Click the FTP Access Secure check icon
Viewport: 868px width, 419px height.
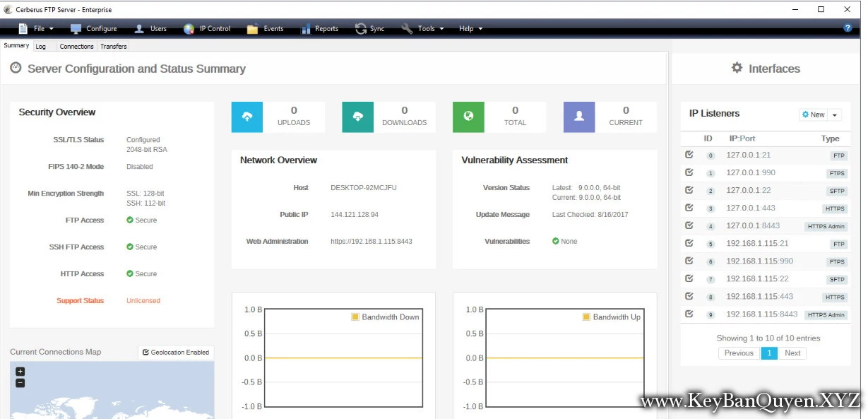[x=130, y=220]
